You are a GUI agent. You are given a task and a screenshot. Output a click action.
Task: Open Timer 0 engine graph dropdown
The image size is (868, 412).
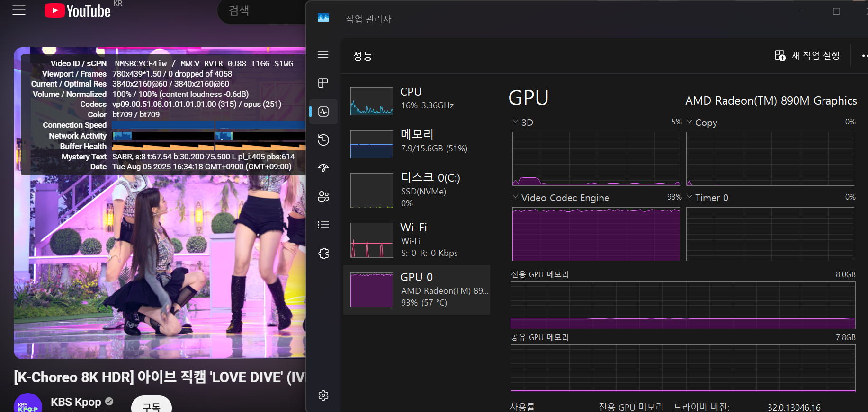point(689,197)
